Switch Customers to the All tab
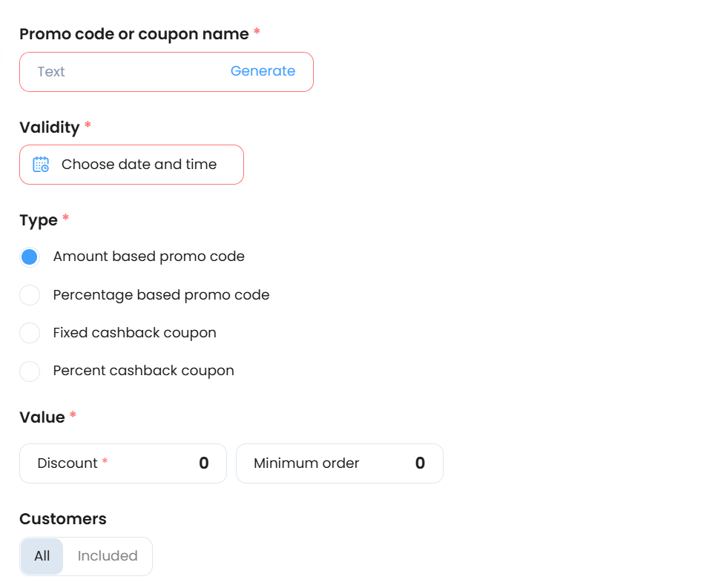Image resolution: width=704 pixels, height=588 pixels. click(x=42, y=556)
